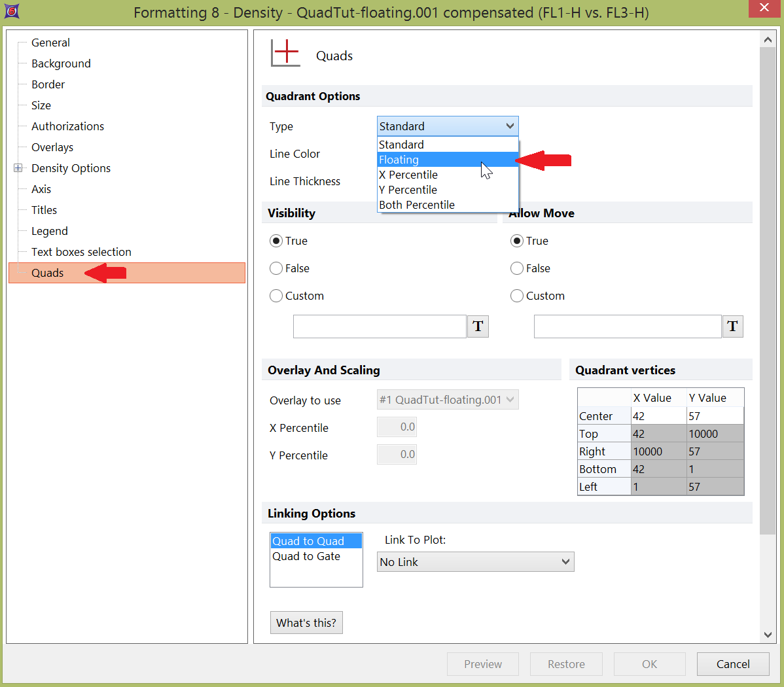Choose False for Allow Move
Viewport: 784px width, 687px height.
pos(517,268)
